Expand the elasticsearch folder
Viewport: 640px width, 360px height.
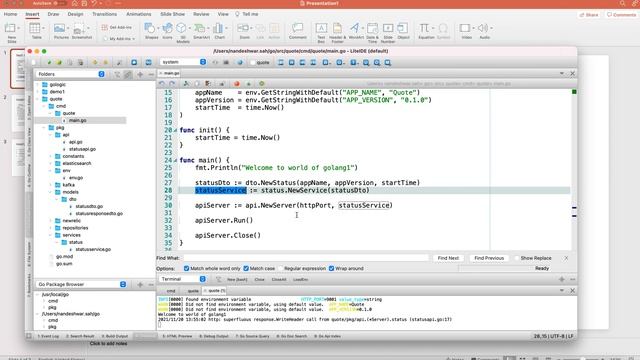(x=51, y=163)
